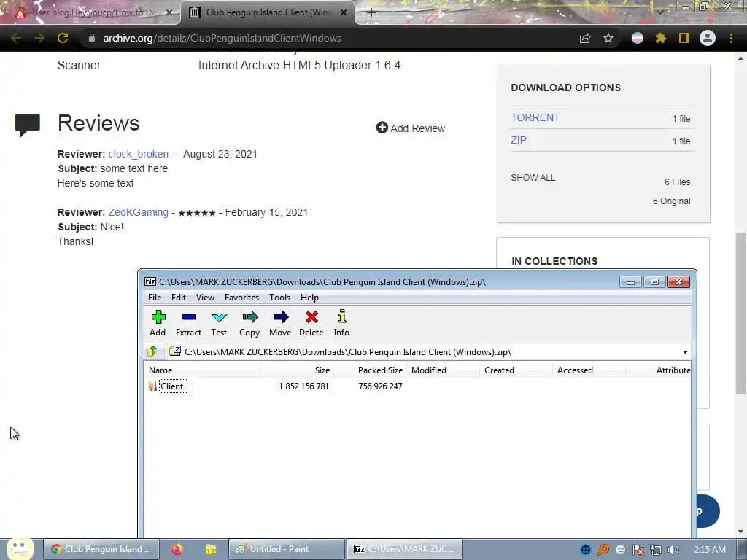Screen dimensions: 747x560
Task: Click the TORRENT download link
Action: point(535,117)
